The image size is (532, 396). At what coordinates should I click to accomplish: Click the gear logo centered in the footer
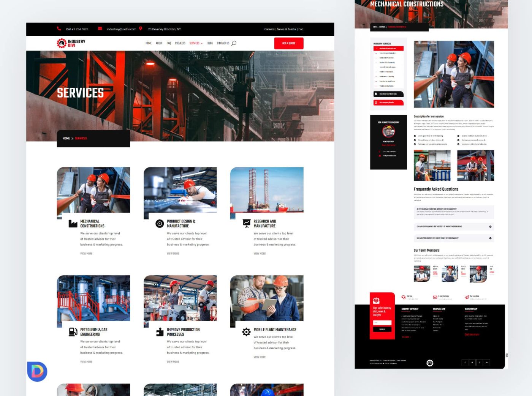430,363
